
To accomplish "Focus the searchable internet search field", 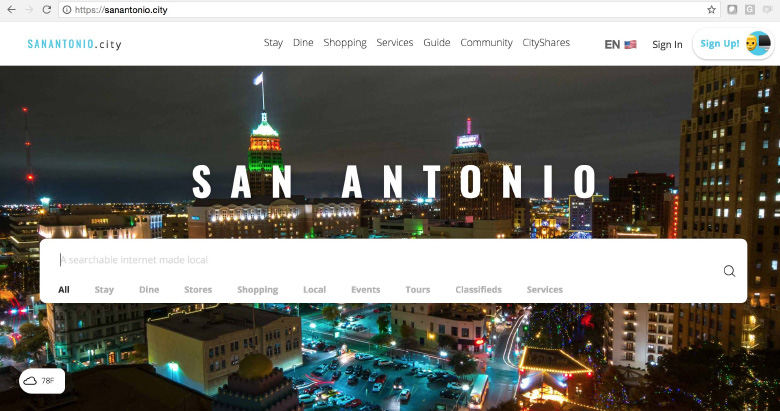I will coord(383,260).
